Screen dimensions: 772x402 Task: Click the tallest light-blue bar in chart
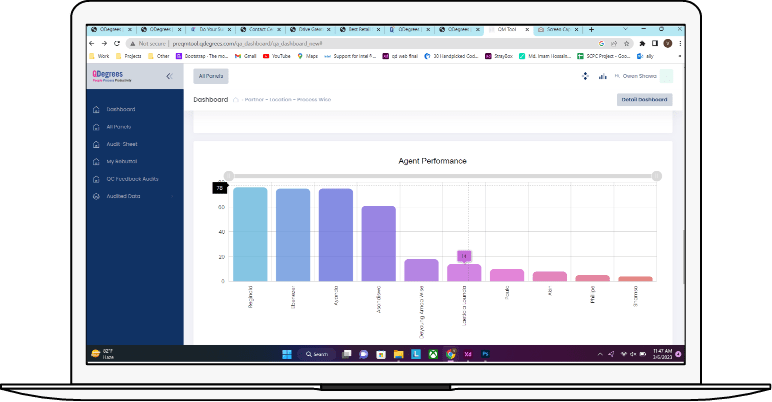250,234
